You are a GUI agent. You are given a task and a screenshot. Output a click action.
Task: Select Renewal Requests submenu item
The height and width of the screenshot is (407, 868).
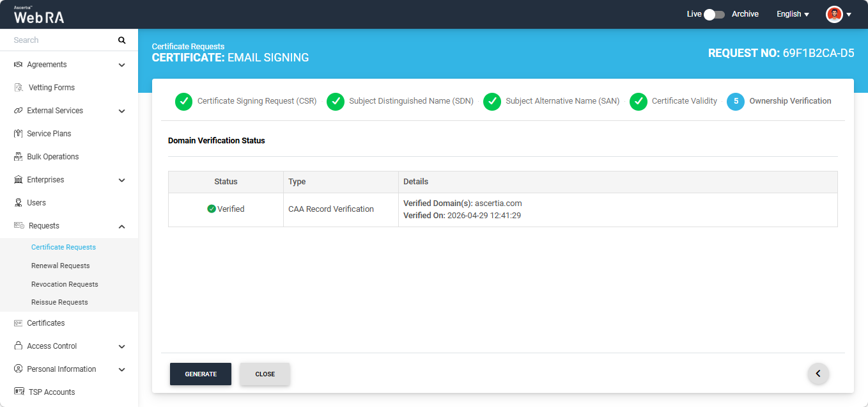(x=61, y=266)
